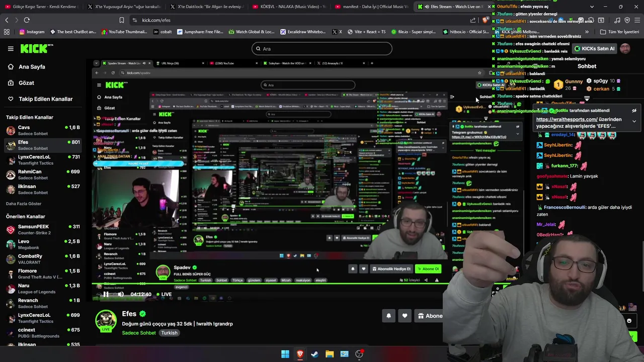Click the Efes channel avatar
The image size is (644, 362).
[106, 321]
